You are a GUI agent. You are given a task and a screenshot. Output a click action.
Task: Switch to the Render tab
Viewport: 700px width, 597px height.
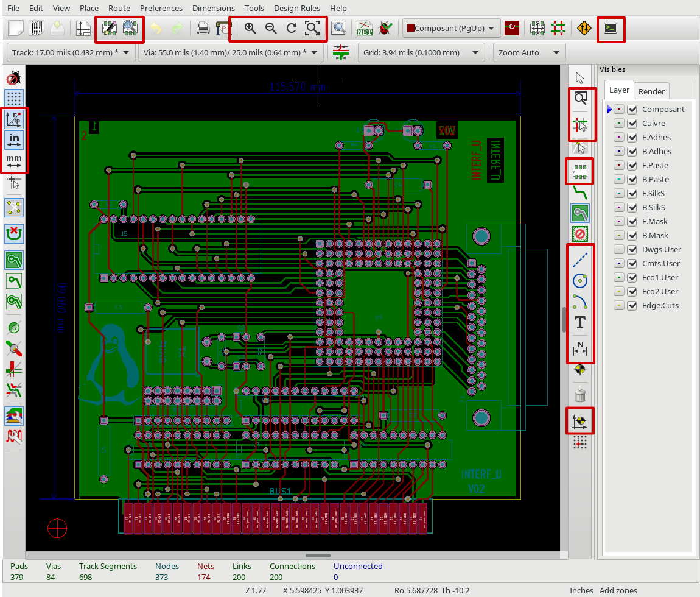pyautogui.click(x=651, y=91)
